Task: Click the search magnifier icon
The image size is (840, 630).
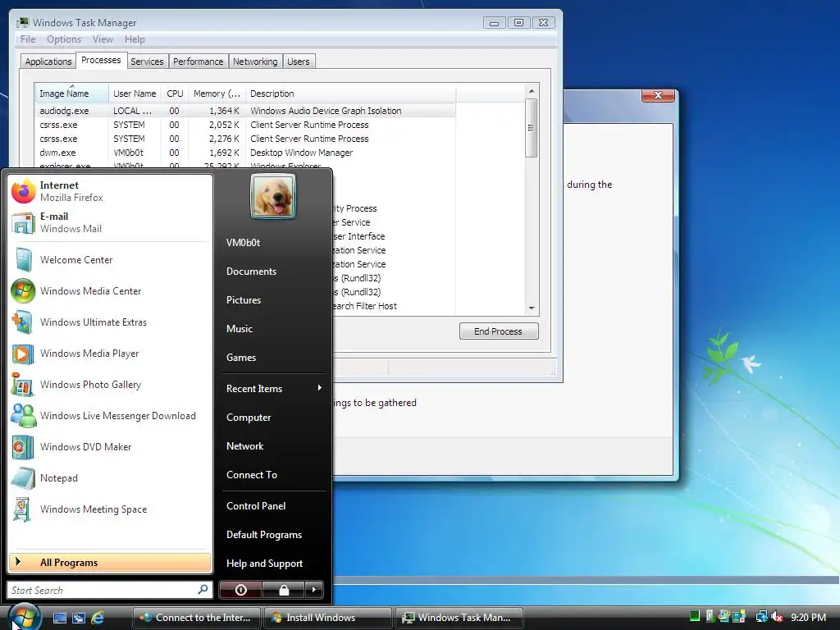Action: (203, 589)
